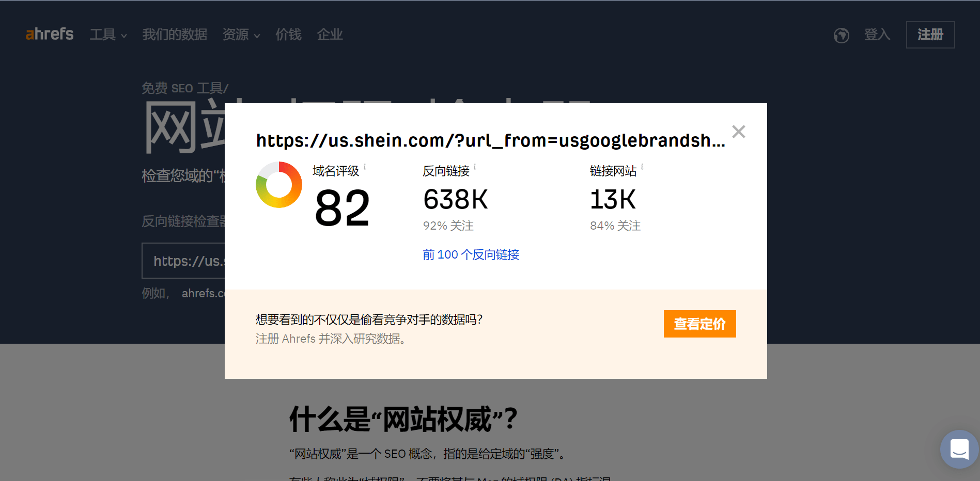This screenshot has width=980, height=481.
Task: Click the 登入 link
Action: coord(877,35)
